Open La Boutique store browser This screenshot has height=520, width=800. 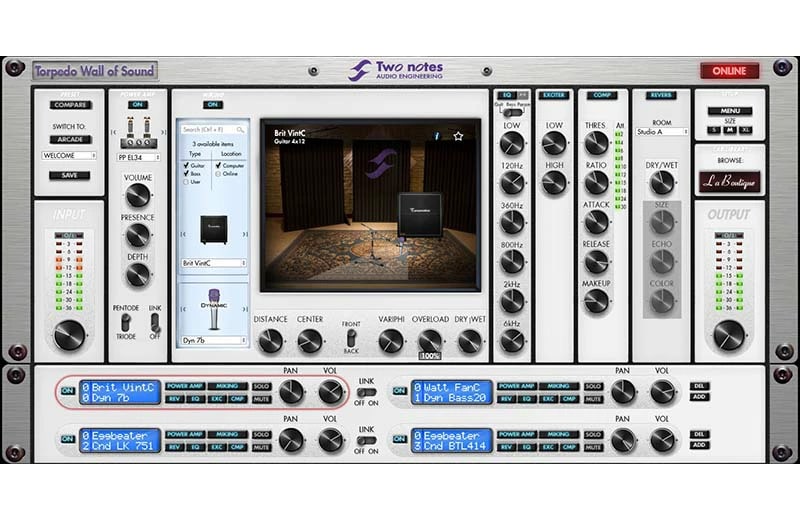click(x=729, y=182)
